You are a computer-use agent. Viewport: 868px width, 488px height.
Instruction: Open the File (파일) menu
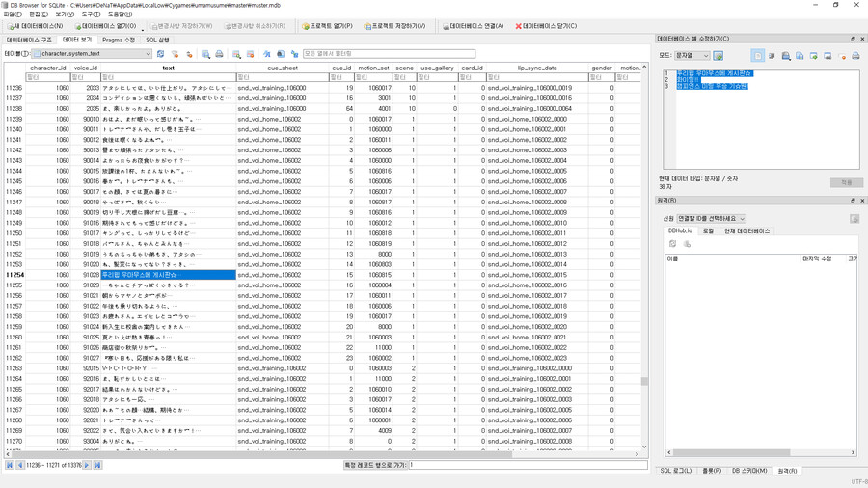coord(13,14)
